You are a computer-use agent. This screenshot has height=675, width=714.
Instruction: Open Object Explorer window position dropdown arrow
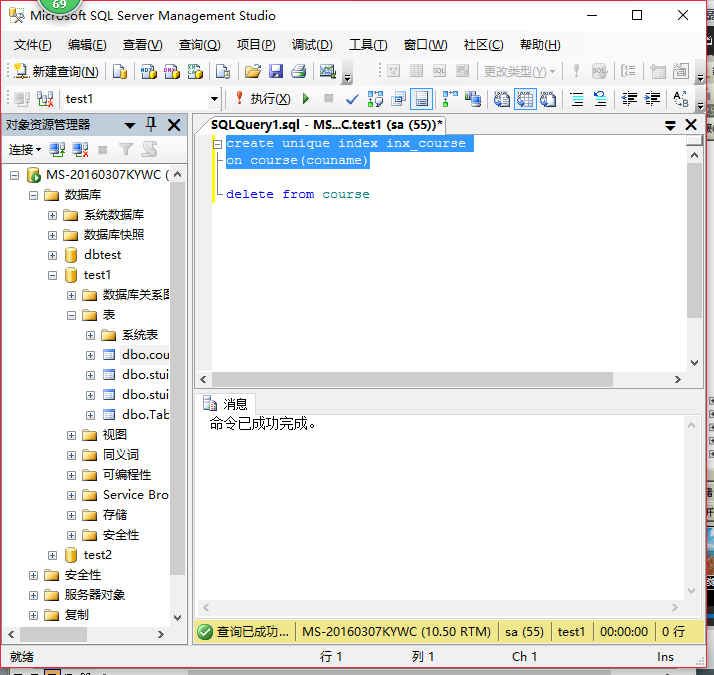click(130, 125)
